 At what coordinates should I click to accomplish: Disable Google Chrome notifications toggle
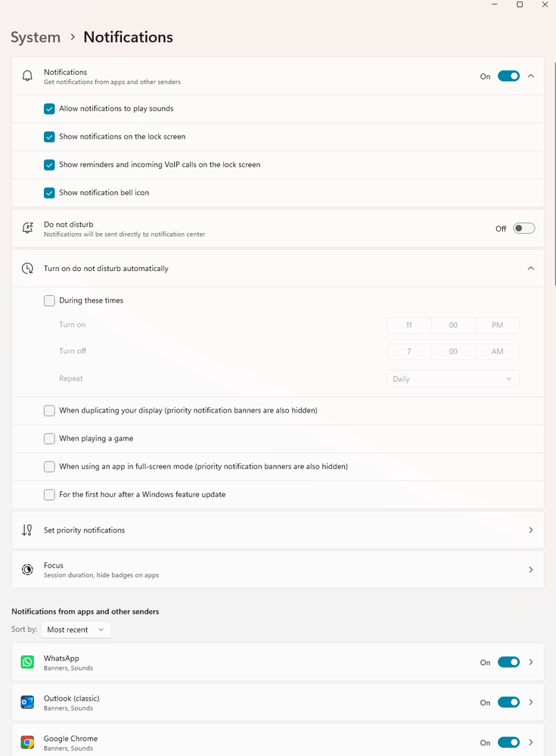tap(508, 742)
